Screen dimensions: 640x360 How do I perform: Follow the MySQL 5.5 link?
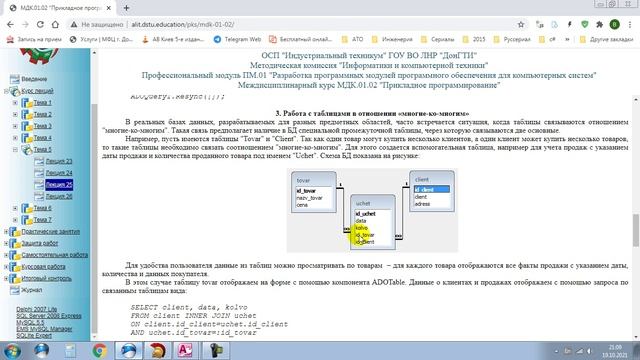[x=30, y=322]
